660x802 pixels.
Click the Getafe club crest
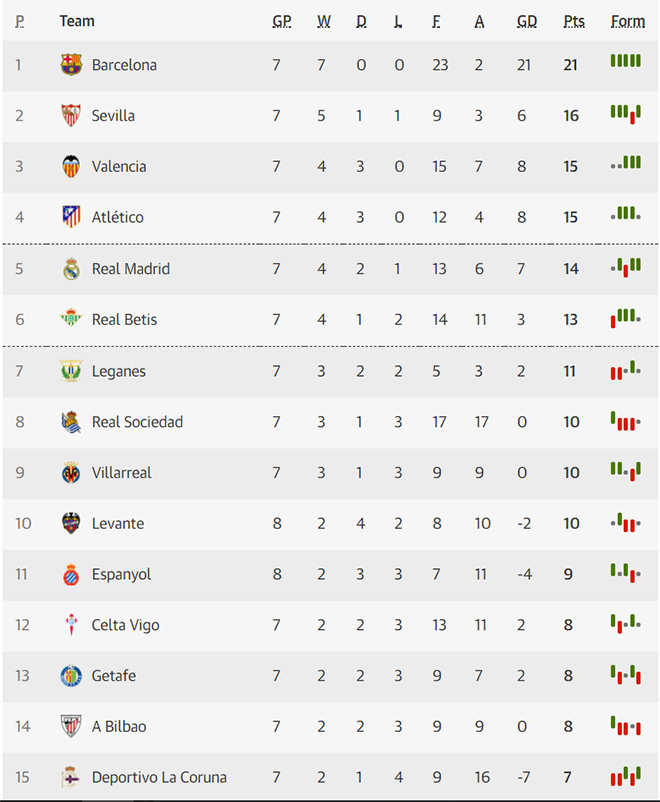pyautogui.click(x=71, y=676)
